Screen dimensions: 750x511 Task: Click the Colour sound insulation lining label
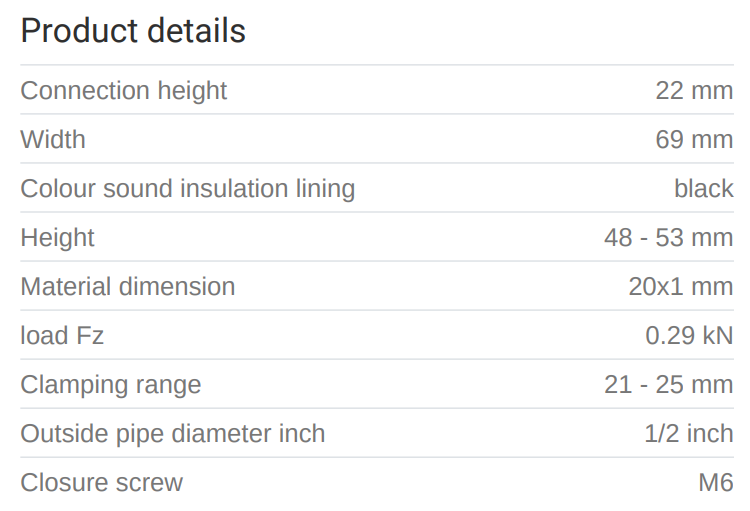[x=188, y=188]
